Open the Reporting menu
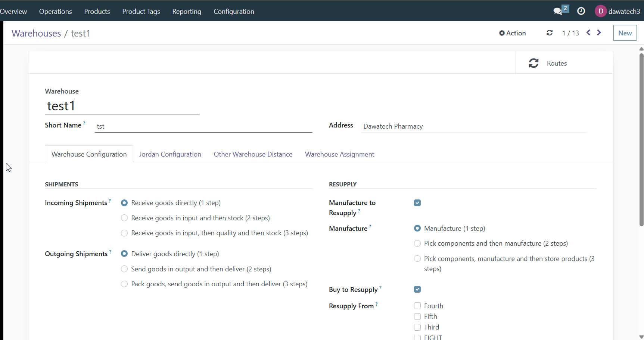The width and height of the screenshot is (644, 340). (187, 12)
